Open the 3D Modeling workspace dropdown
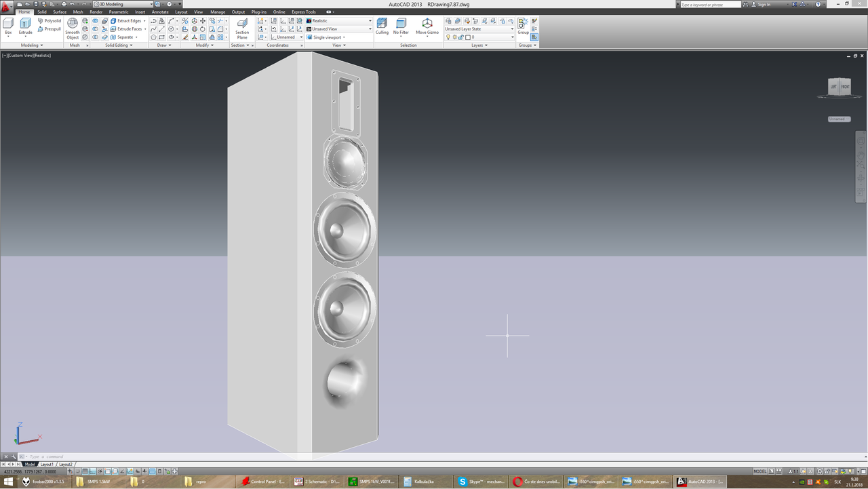The width and height of the screenshot is (868, 489). pos(123,4)
